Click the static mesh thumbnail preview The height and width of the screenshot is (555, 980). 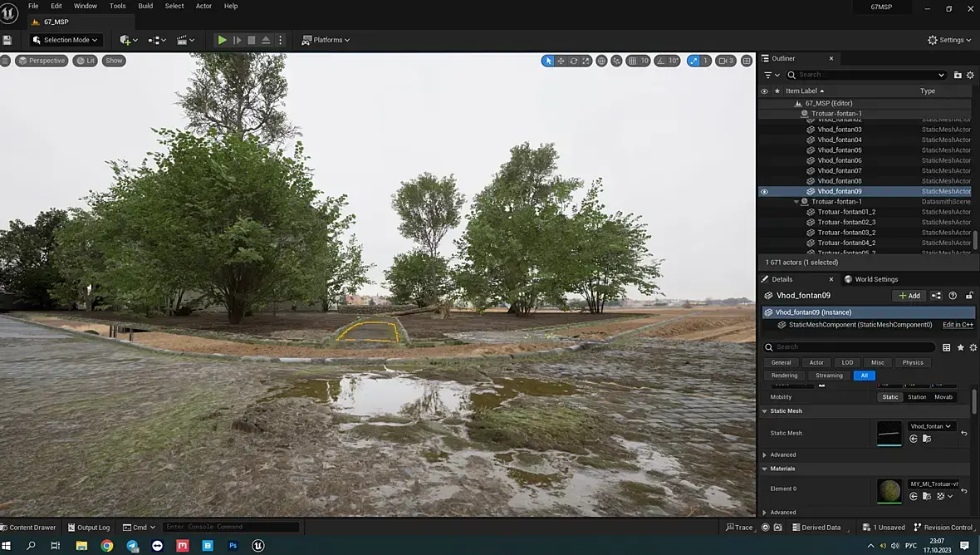[x=889, y=433]
